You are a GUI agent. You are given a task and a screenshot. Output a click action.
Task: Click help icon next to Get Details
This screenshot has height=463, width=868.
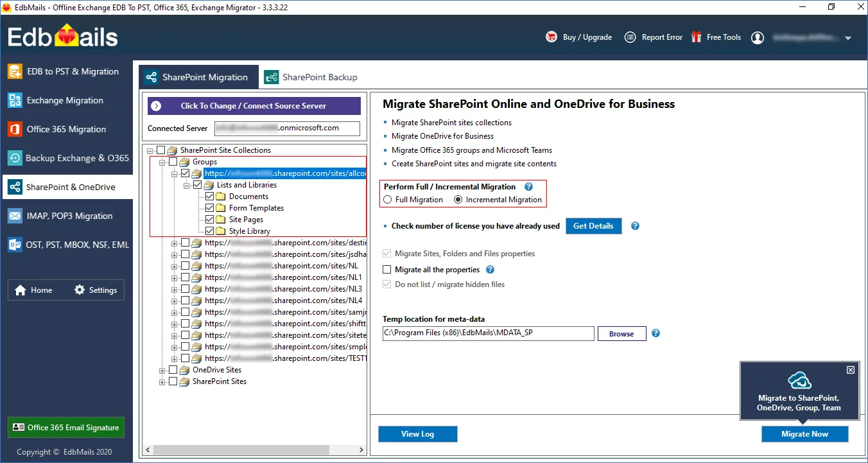[635, 226]
